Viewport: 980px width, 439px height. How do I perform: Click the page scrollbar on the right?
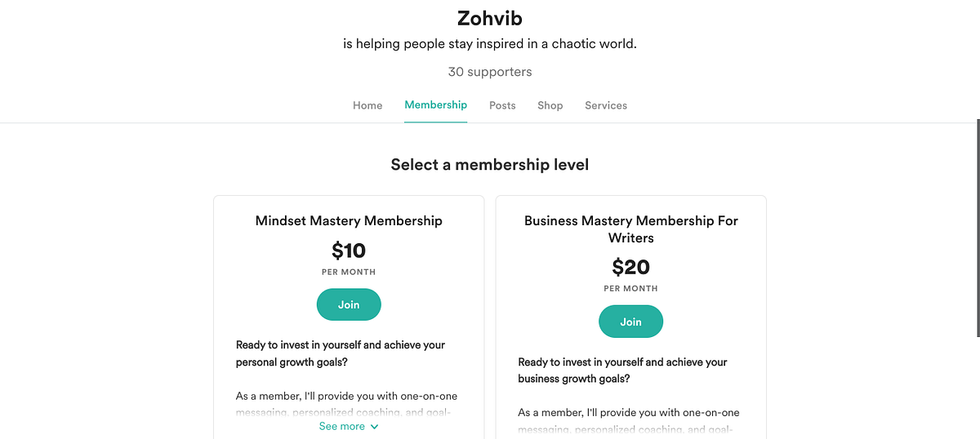[978, 228]
